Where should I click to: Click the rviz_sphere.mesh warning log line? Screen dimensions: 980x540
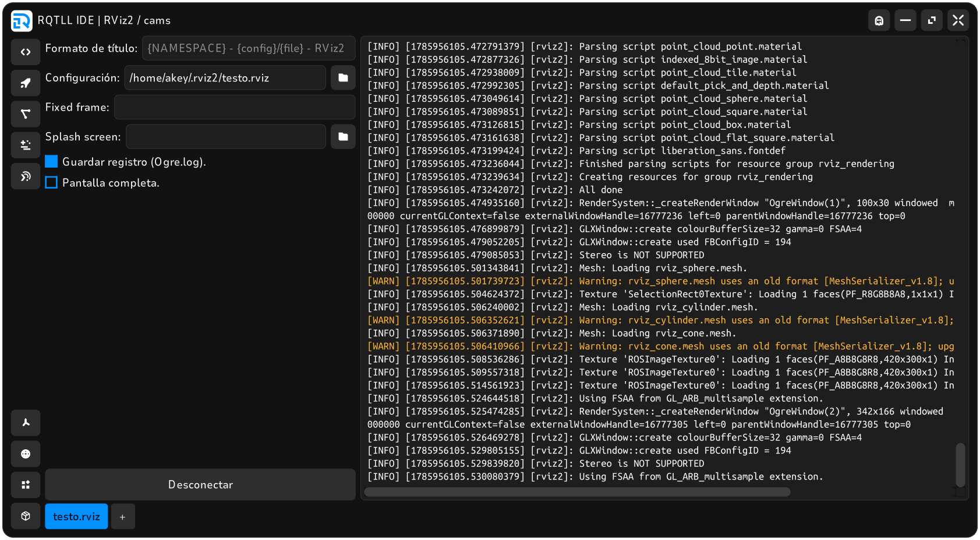pyautogui.click(x=660, y=281)
